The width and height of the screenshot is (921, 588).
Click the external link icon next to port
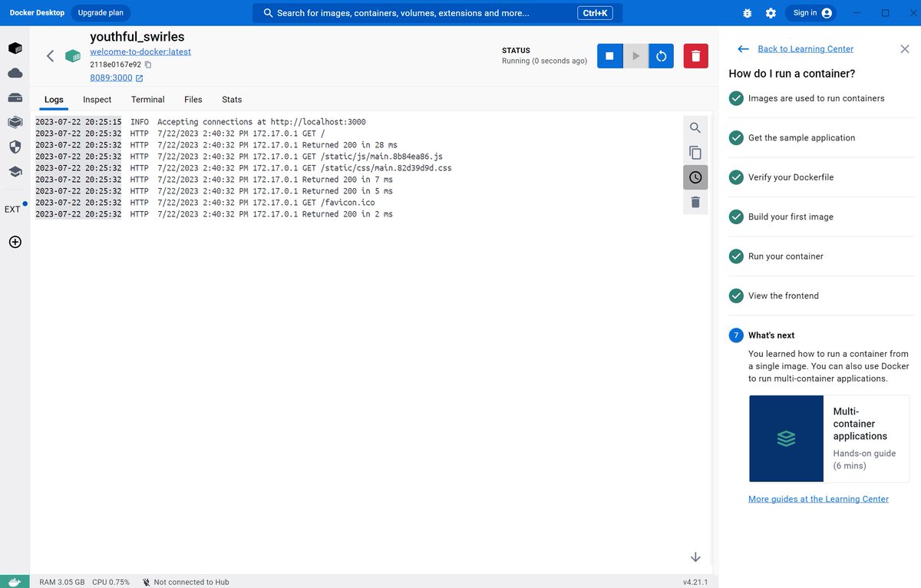(139, 78)
